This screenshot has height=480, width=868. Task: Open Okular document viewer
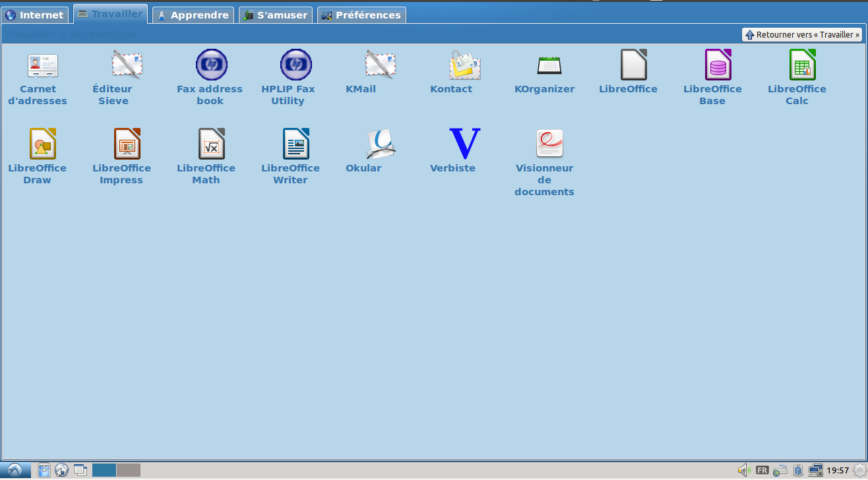click(380, 144)
